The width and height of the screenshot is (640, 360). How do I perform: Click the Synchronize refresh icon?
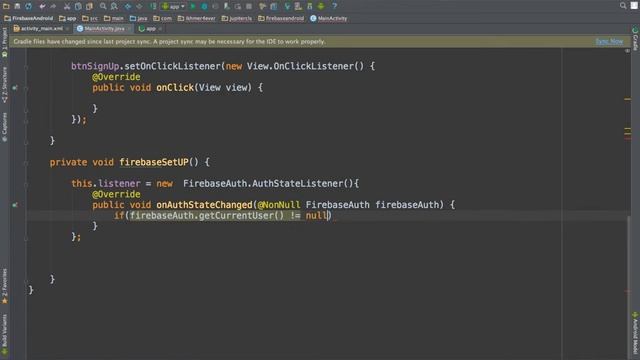tap(29, 6)
